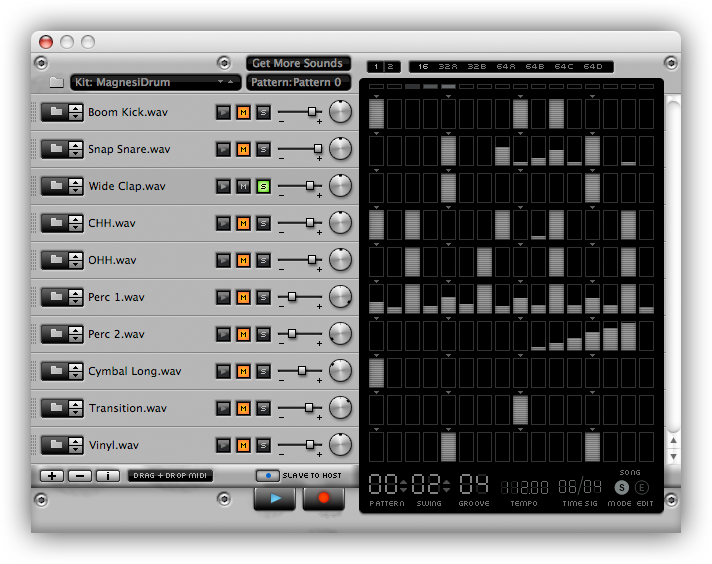Click the Cymbal Long.wav volume slider
712x564 pixels.
point(300,371)
